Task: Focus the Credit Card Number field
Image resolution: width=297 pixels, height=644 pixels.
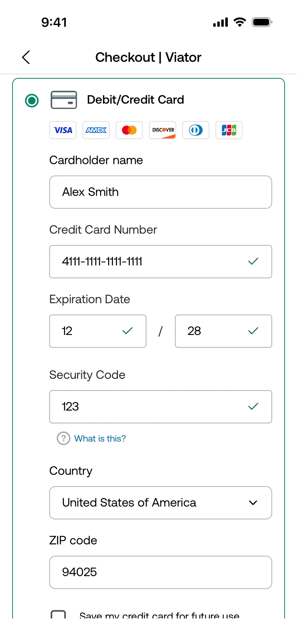Action: 150,261
